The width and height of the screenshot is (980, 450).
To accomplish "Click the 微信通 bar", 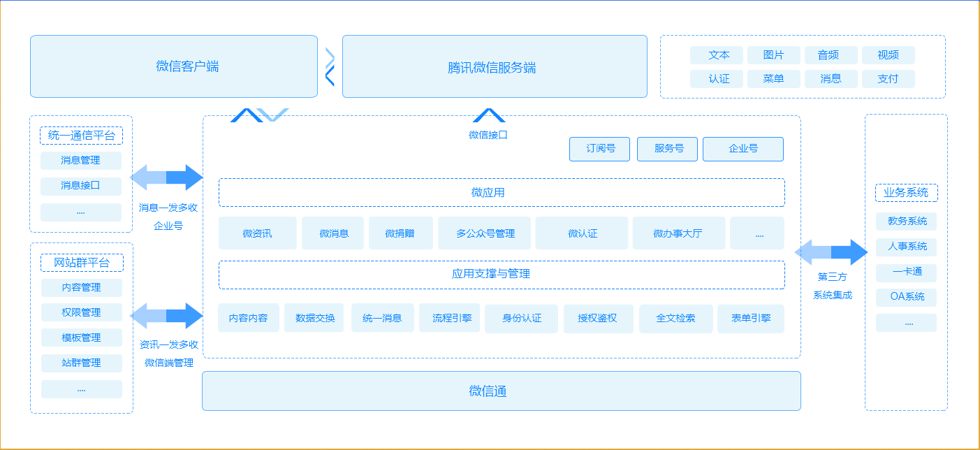I will [502, 391].
